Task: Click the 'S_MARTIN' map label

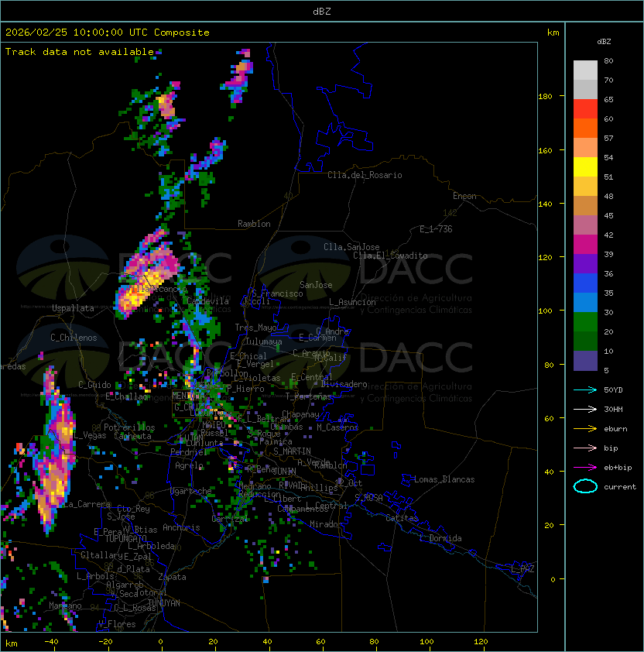Action: click(x=292, y=451)
